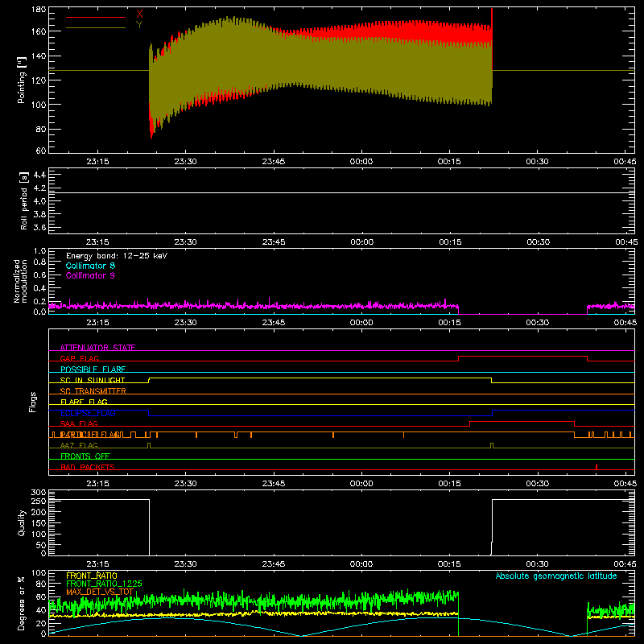Click the Normalized modulation axis title

click(x=19, y=281)
